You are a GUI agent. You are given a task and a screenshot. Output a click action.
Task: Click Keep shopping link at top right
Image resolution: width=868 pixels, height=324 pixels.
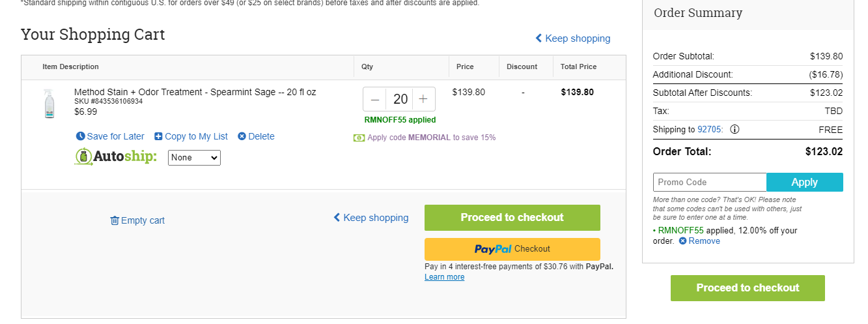coord(573,38)
